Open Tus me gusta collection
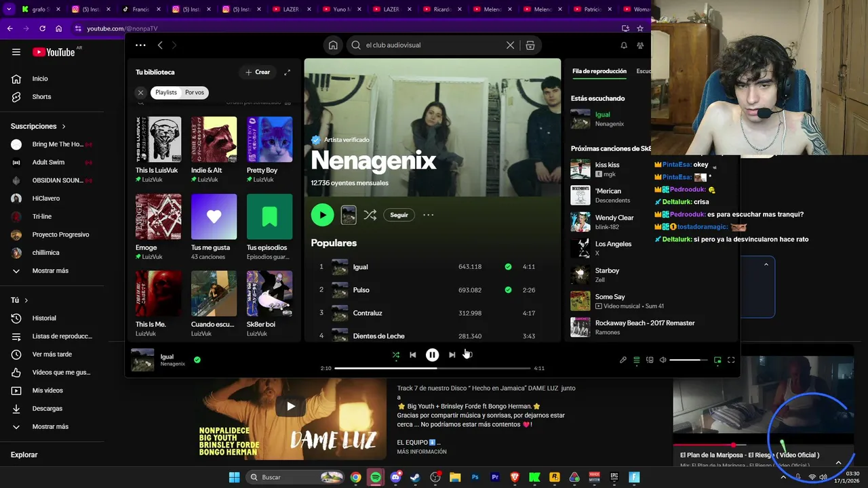Screen dimensions: 868x488 (x=214, y=227)
